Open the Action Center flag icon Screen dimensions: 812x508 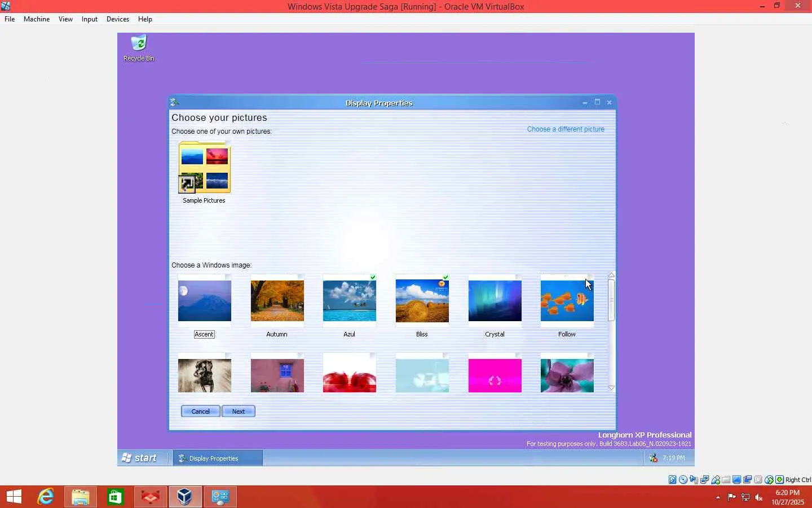[x=731, y=497]
